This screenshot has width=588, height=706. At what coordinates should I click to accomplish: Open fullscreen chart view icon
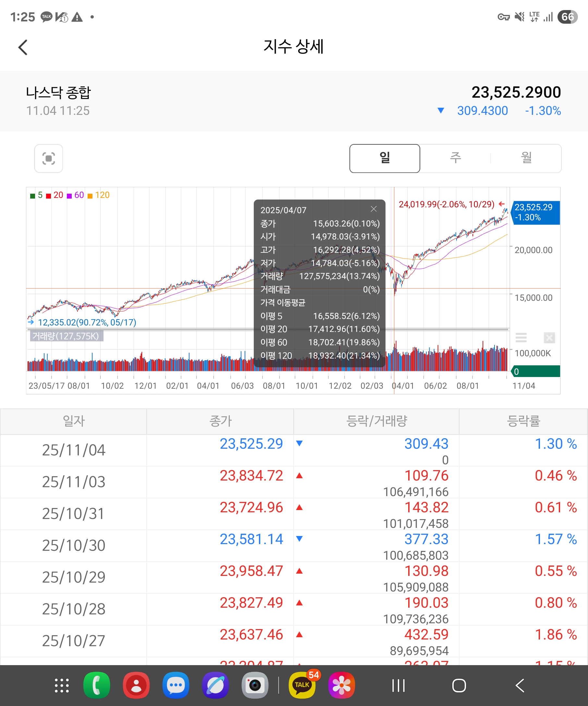click(x=48, y=158)
